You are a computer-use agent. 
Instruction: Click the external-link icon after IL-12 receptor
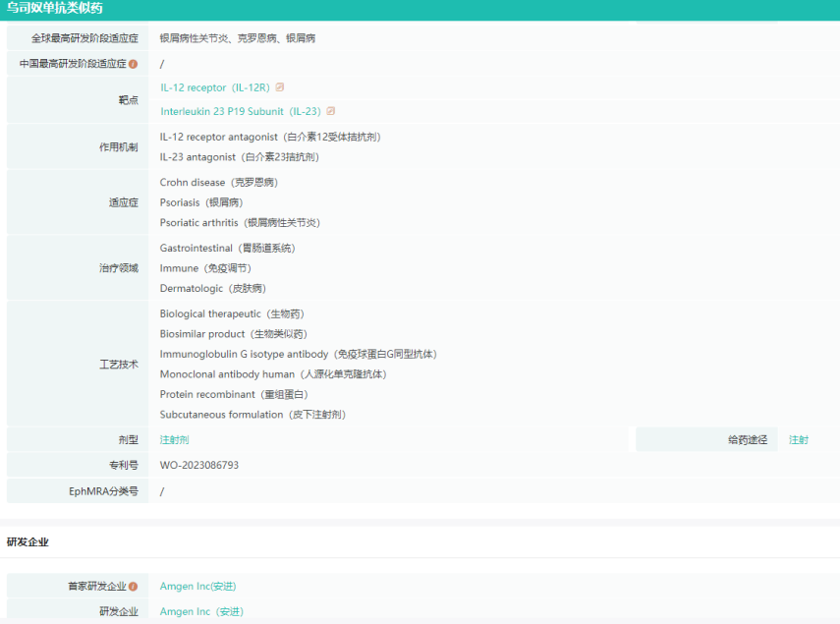coord(280,87)
